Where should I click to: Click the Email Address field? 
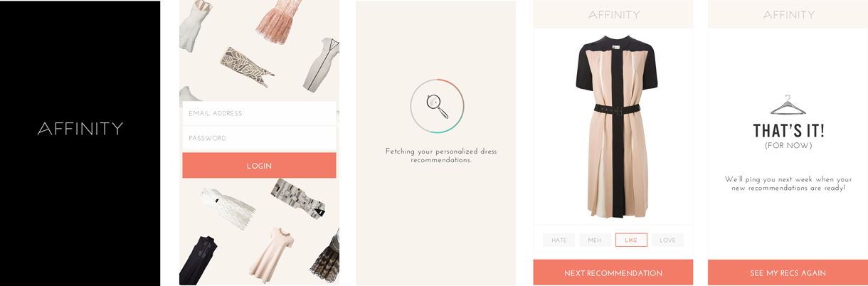[x=259, y=114]
